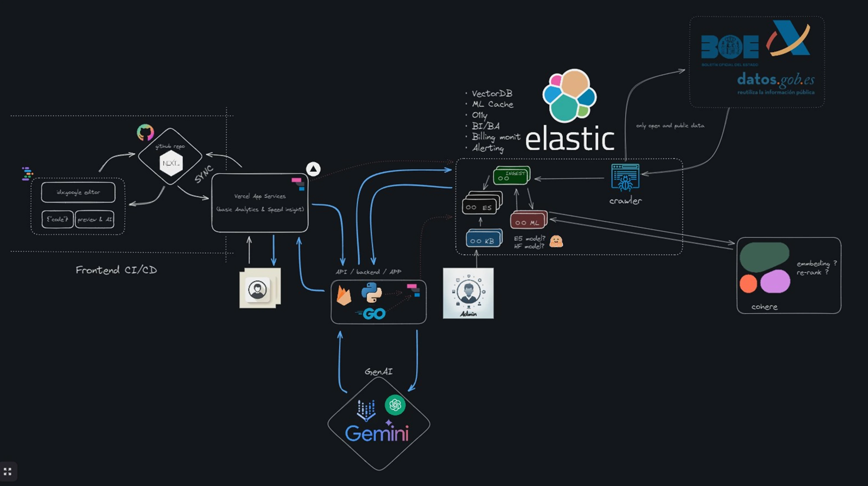Click the Cohere colored blobs logo
Image resolution: width=868 pixels, height=486 pixels.
765,268
